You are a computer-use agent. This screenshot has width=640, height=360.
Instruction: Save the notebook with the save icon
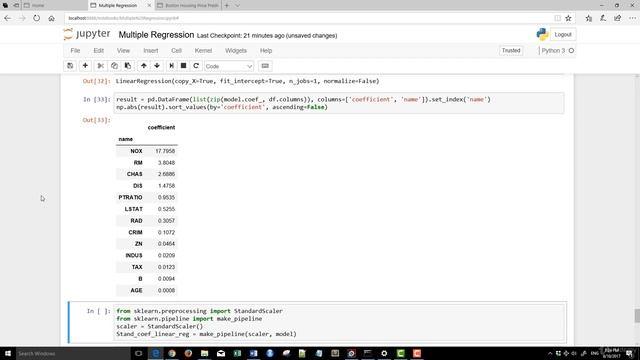coord(70,66)
